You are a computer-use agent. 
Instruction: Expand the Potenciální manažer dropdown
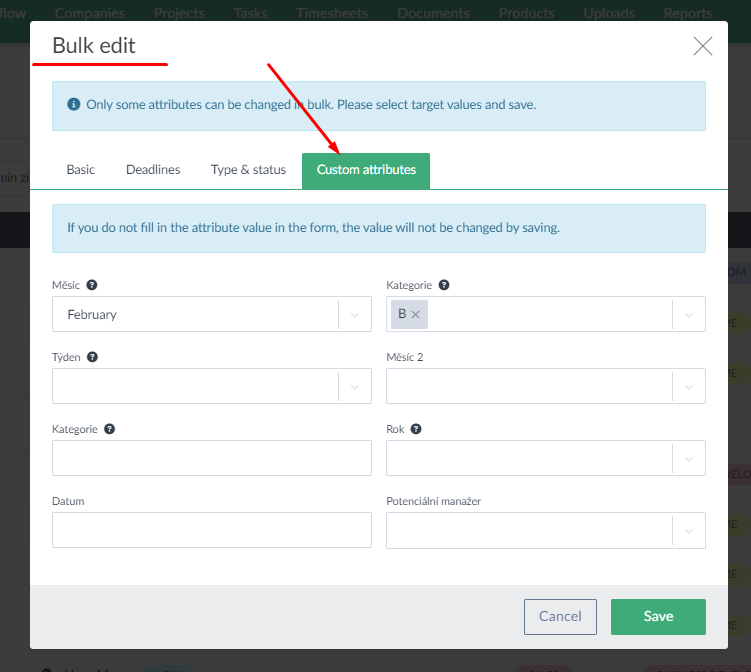point(689,530)
